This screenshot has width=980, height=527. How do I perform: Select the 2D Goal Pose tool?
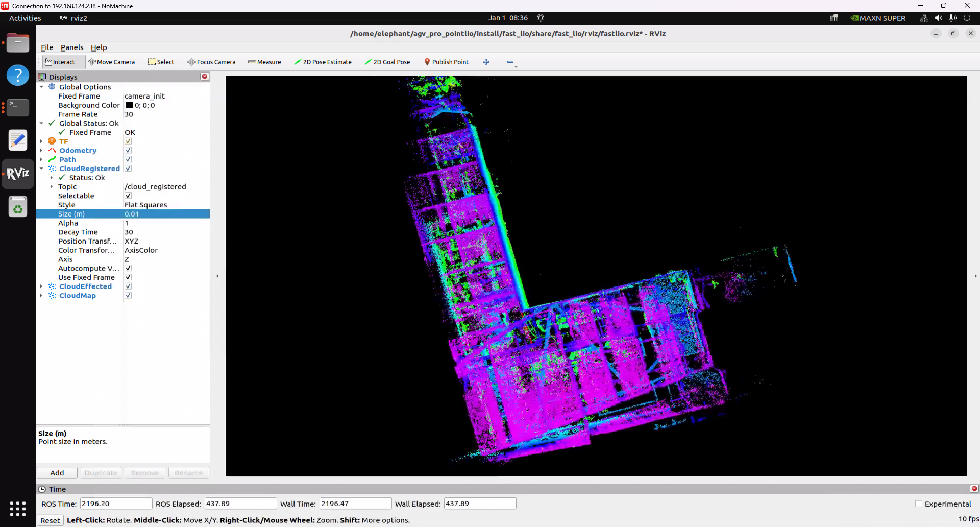(x=387, y=62)
